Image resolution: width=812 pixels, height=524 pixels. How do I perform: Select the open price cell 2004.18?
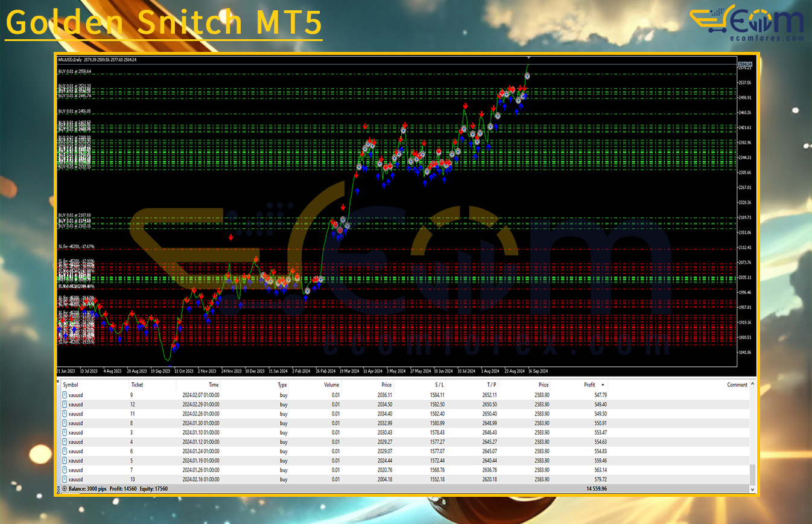[x=384, y=479]
